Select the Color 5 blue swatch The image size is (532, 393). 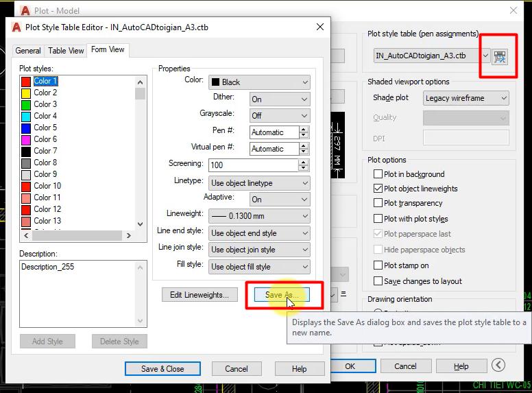(x=26, y=128)
